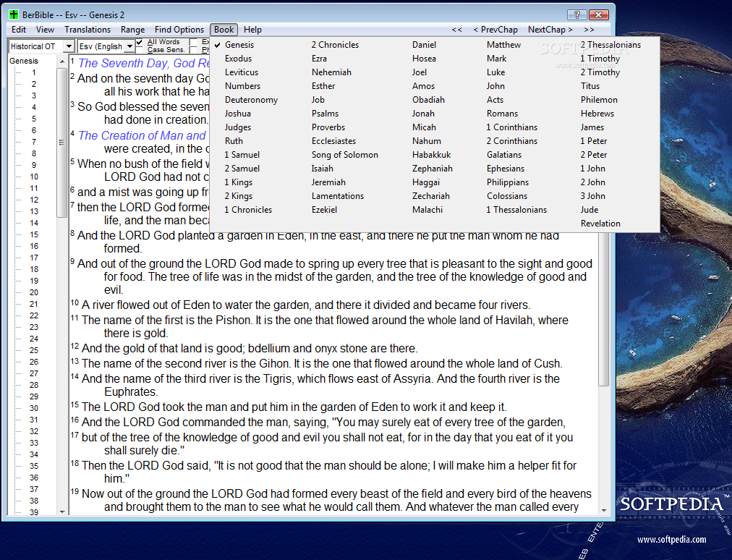Open the Help menu
Screen dimensions: 732x560
[252, 30]
